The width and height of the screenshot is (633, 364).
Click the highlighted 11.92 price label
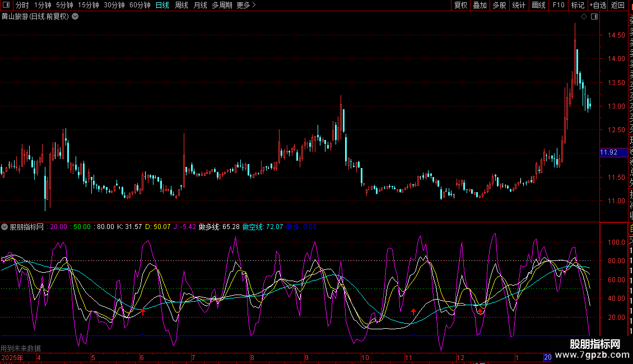[x=609, y=152]
